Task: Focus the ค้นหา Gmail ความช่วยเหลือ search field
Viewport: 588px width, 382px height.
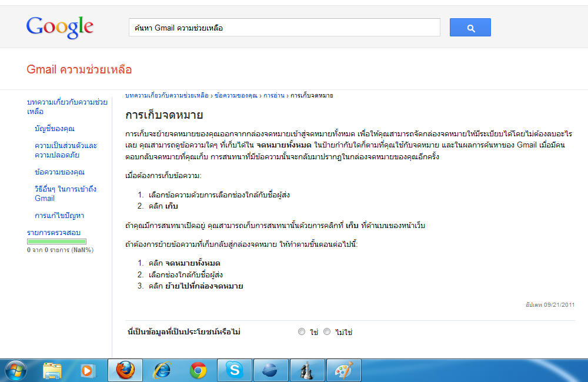Action: click(284, 28)
